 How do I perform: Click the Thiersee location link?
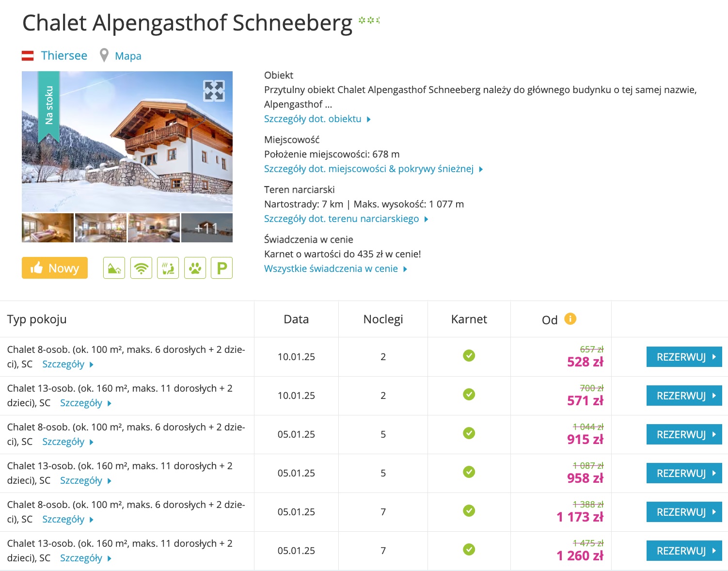click(x=64, y=56)
